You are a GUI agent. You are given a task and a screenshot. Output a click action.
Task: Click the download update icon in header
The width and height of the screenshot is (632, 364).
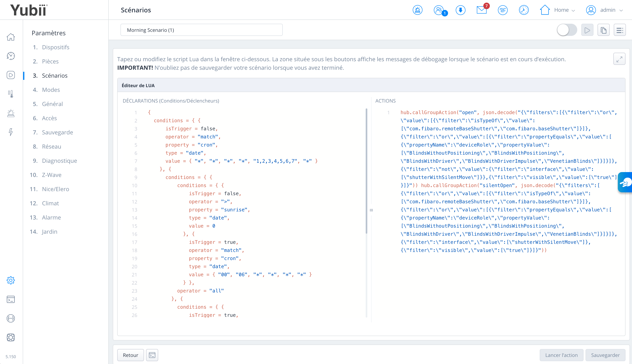[460, 10]
